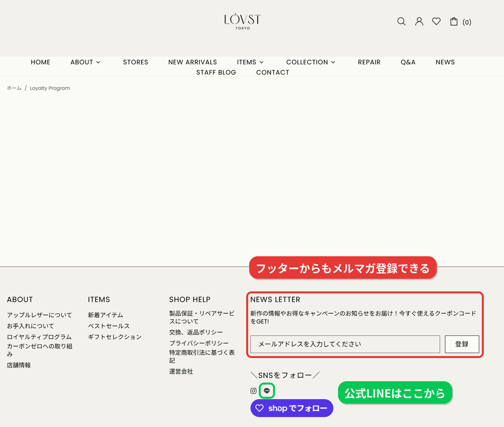504x427 pixels.
Task: Open NEW ARRIVALS navigation item
Action: (x=192, y=62)
